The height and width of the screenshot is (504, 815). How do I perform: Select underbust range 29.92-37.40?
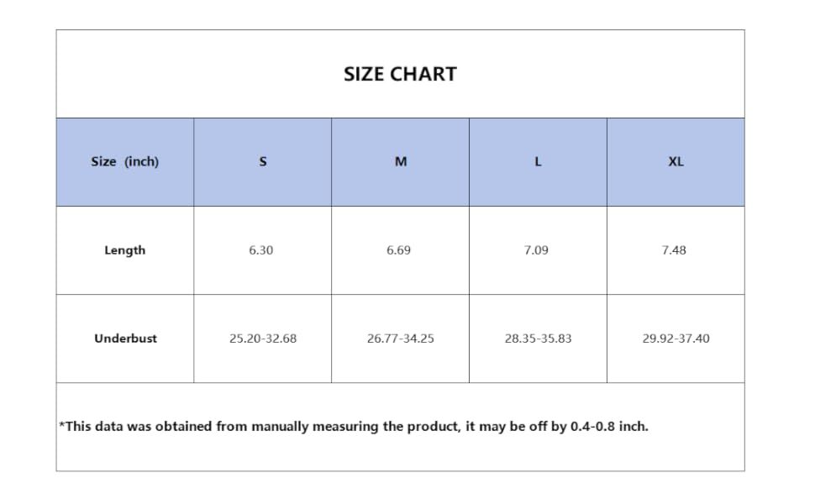(676, 339)
